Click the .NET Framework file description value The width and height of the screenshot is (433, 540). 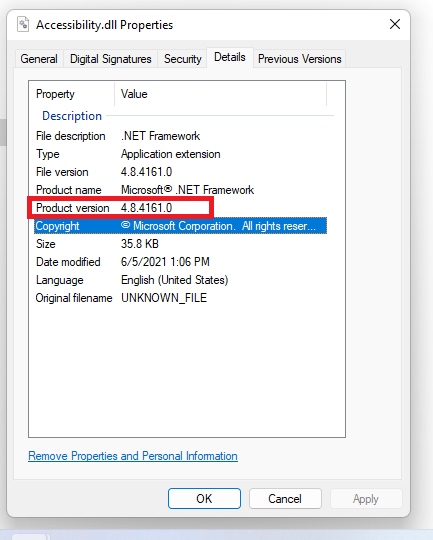[160, 136]
